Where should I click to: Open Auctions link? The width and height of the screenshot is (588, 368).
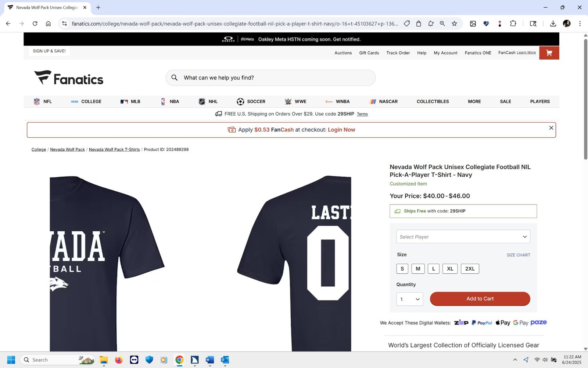pyautogui.click(x=343, y=53)
